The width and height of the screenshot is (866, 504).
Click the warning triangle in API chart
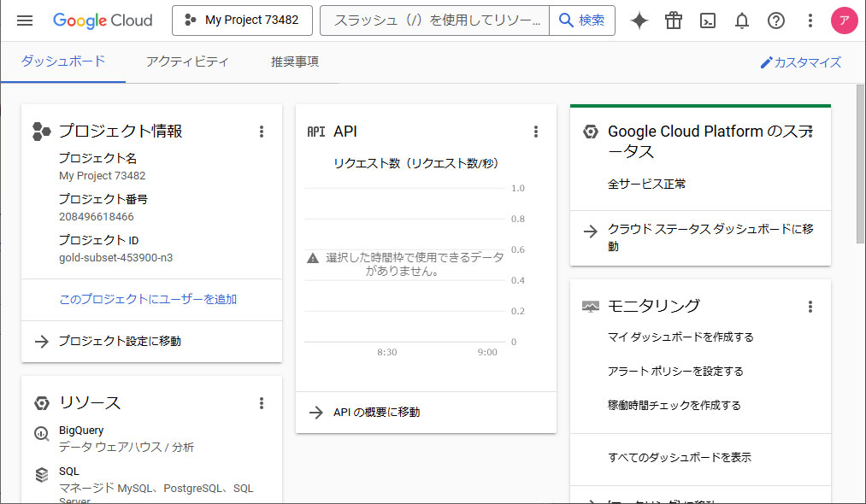tap(313, 258)
